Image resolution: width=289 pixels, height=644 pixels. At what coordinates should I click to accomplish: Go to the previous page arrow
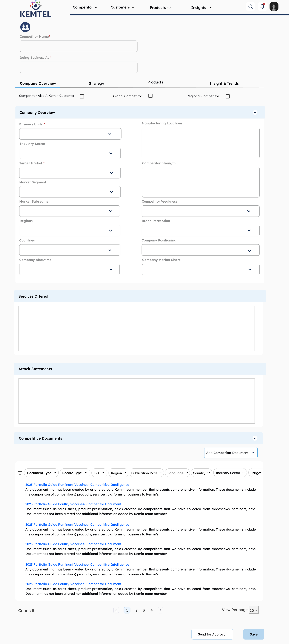tap(116, 610)
